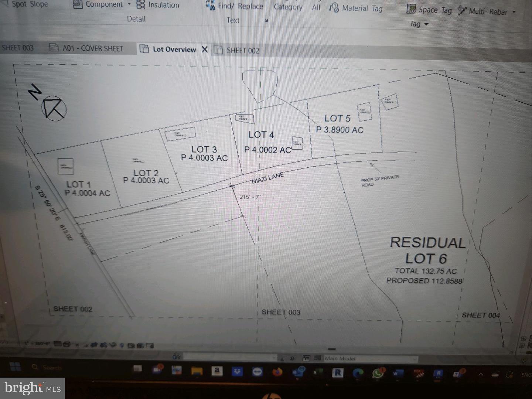The image size is (532, 399).
Task: Click the Detail panel label
Action: (136, 19)
